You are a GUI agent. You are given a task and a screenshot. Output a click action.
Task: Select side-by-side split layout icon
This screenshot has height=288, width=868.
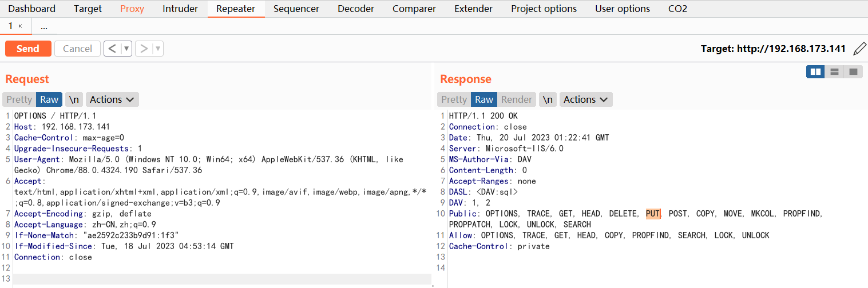[x=816, y=71]
